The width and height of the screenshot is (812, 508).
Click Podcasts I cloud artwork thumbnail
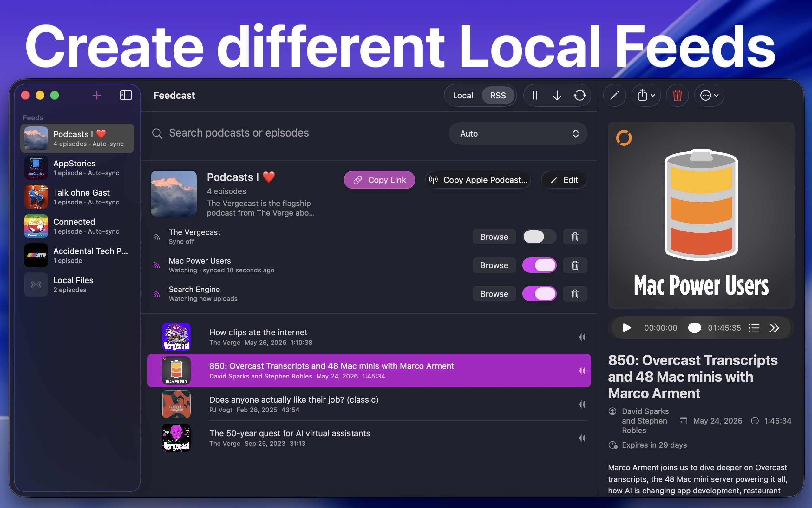tap(174, 194)
